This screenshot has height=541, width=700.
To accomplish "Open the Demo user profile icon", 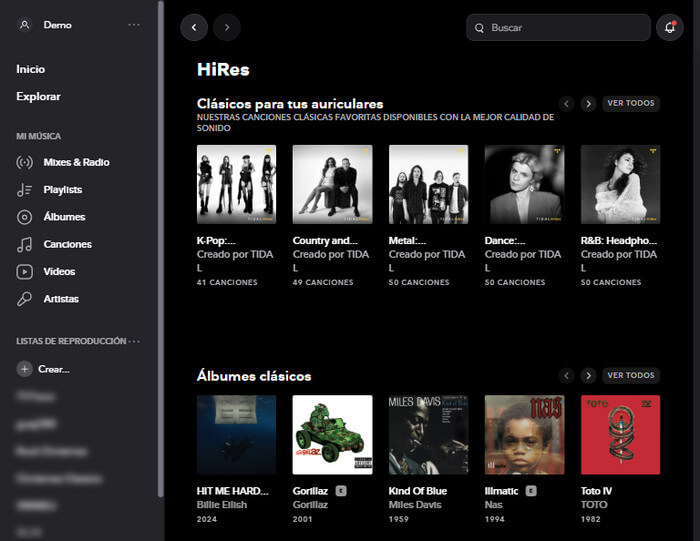I will (x=25, y=25).
